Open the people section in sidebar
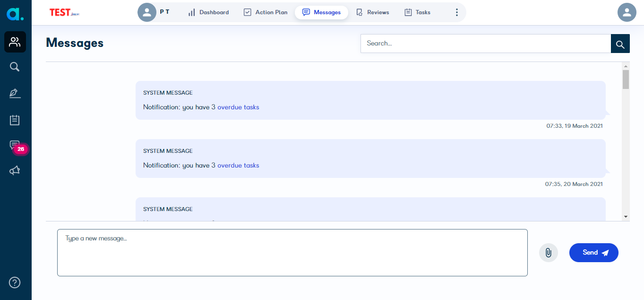The image size is (644, 300). [15, 42]
